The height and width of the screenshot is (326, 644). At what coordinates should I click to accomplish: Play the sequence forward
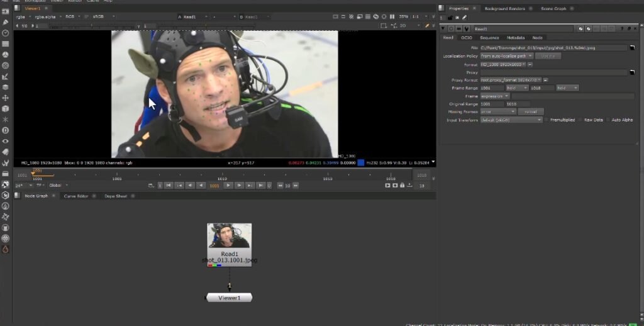(228, 186)
